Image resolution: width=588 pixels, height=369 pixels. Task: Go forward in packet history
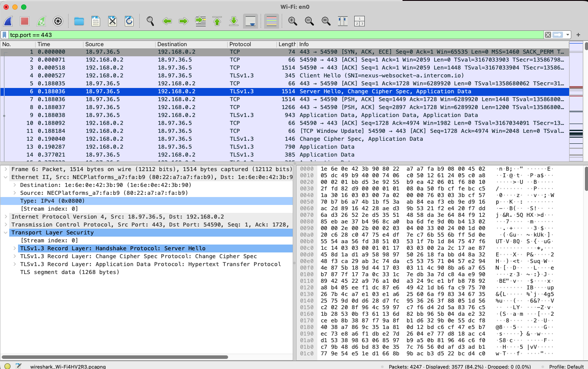coord(184,21)
